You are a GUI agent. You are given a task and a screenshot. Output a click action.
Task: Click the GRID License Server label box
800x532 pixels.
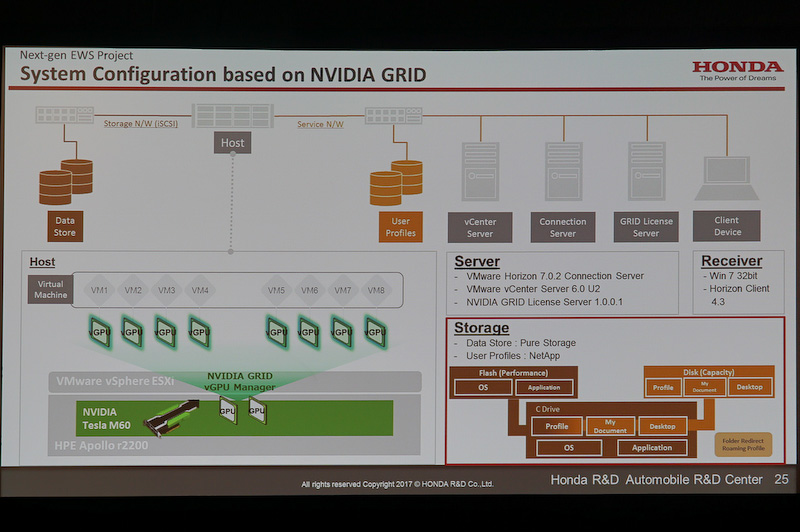click(646, 227)
